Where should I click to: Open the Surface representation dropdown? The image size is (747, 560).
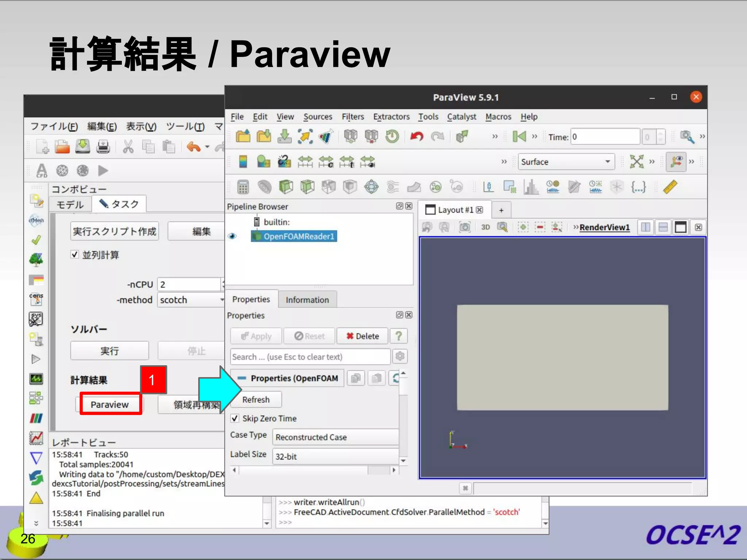pos(566,162)
